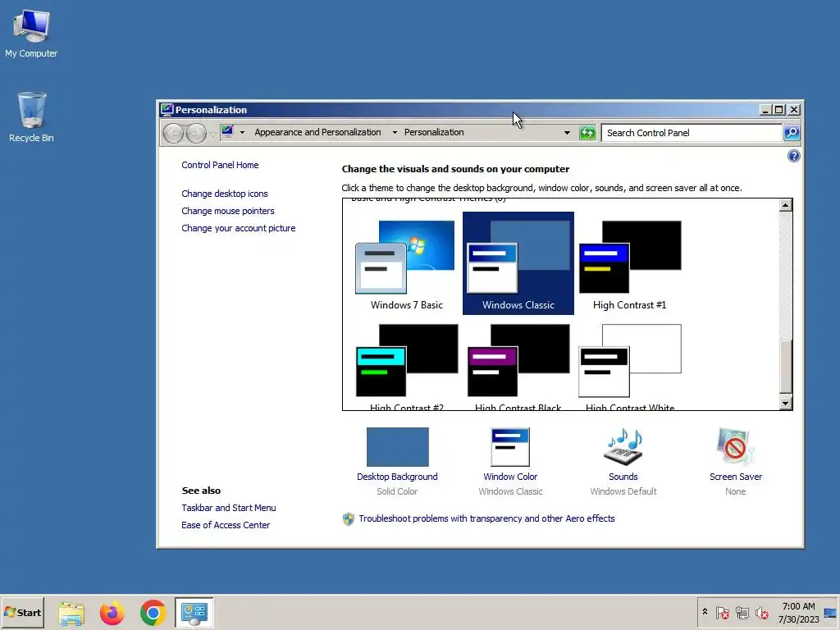Expand dropdown arrow before Personalization breadcrumb
This screenshot has height=630, width=840.
(x=395, y=132)
